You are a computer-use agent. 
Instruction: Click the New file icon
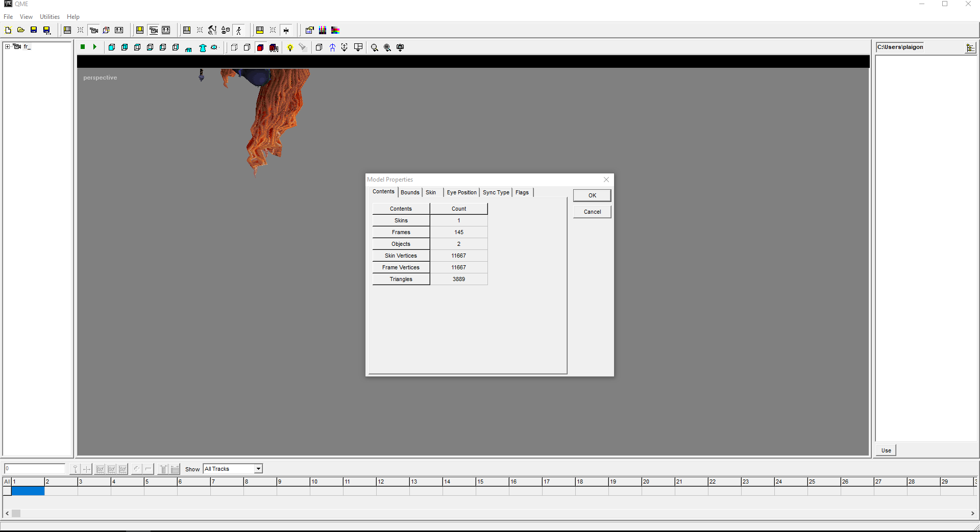coord(8,30)
